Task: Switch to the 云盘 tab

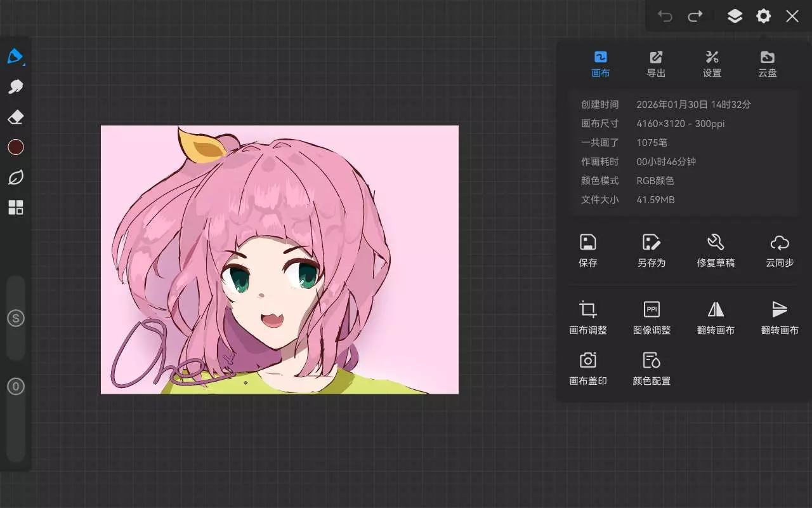Action: point(768,64)
